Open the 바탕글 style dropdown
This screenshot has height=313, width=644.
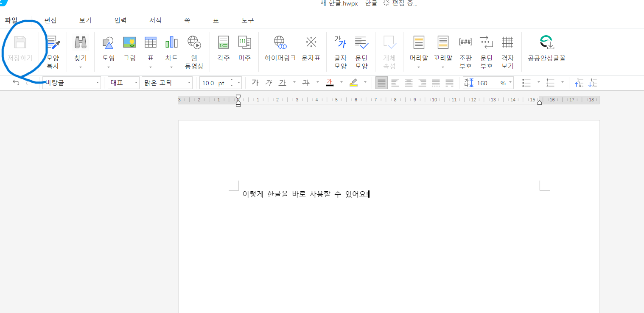pyautogui.click(x=97, y=83)
